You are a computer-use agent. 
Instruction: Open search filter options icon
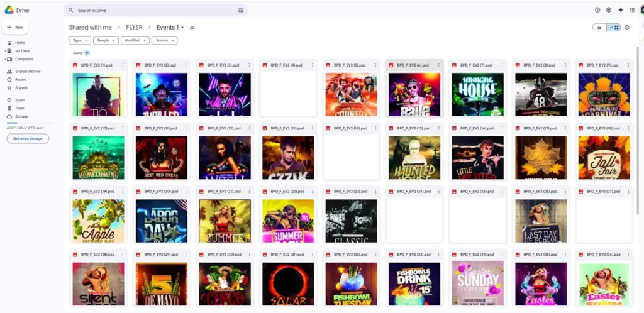[x=241, y=11]
